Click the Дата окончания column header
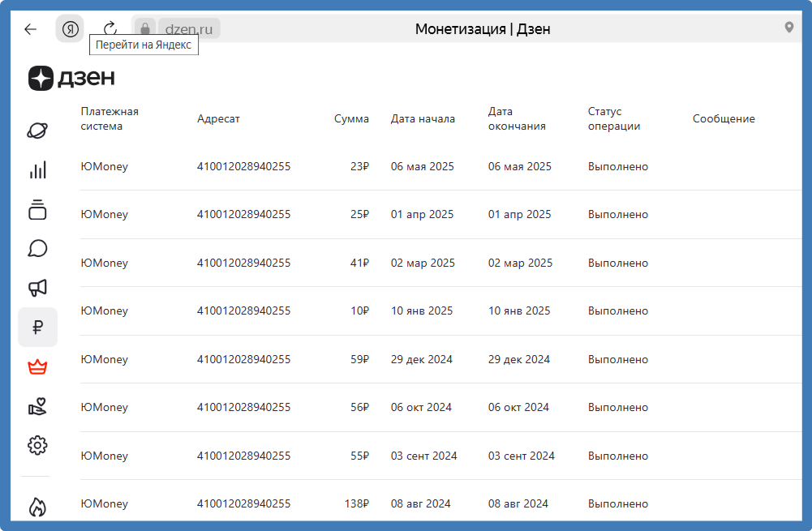 (x=517, y=118)
